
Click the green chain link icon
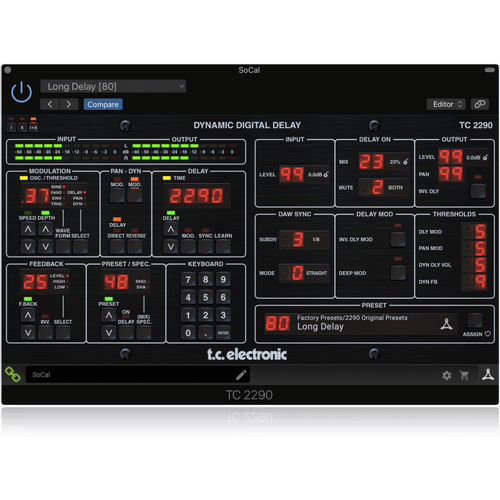pos(13,374)
